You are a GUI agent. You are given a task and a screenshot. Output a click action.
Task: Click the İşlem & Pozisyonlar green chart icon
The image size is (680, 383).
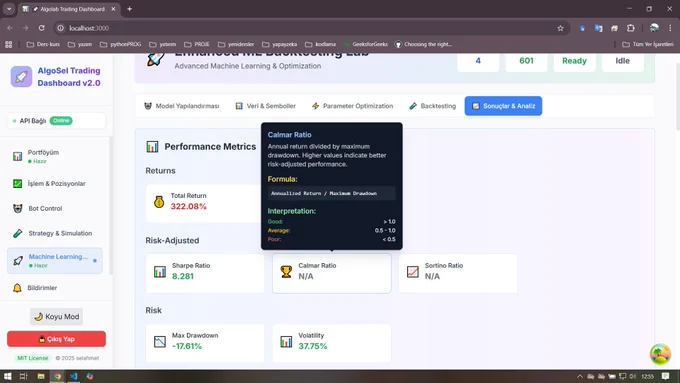[x=17, y=183]
